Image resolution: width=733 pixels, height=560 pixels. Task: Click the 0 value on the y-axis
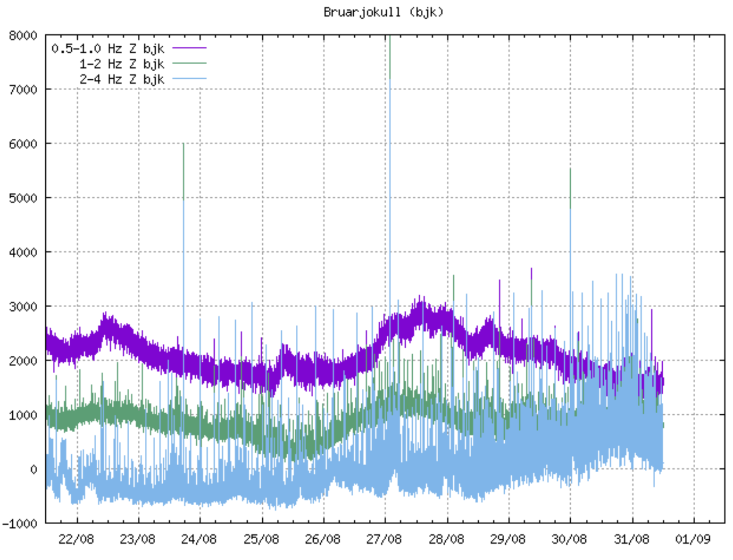pyautogui.click(x=33, y=469)
